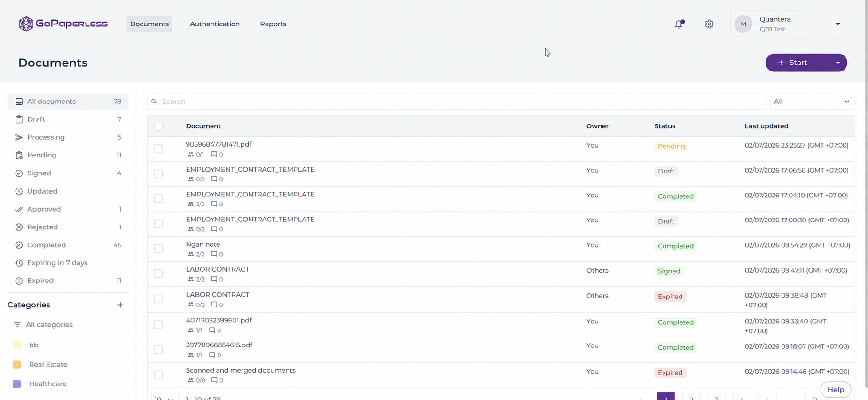Click the Signed checkmark icon
The height and width of the screenshot is (400, 868).
(19, 173)
